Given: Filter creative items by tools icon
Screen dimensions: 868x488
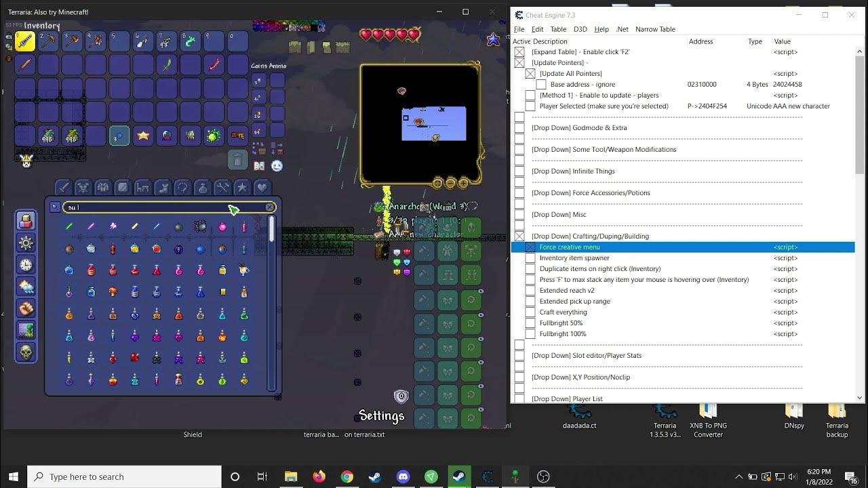Looking at the screenshot, I should pos(222,187).
